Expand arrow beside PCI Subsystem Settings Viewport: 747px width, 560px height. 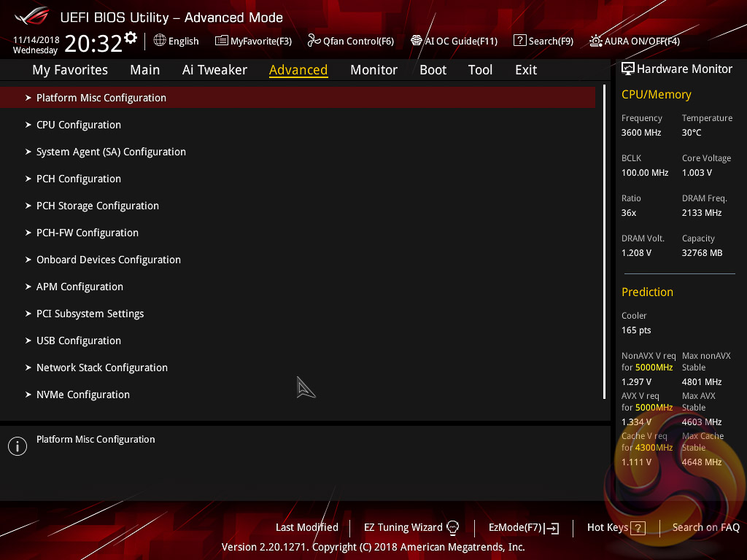tap(28, 314)
